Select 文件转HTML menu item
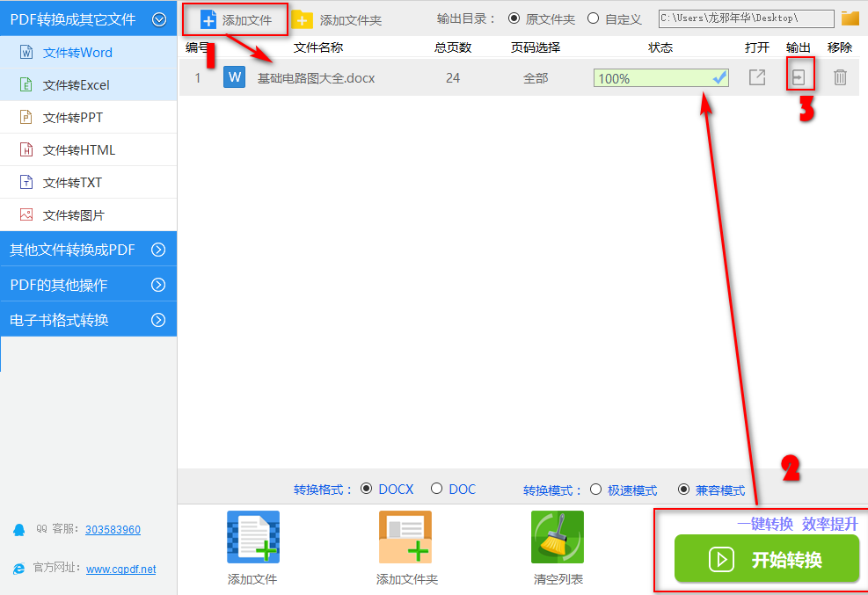Image resolution: width=868 pixels, height=595 pixels. coord(89,149)
